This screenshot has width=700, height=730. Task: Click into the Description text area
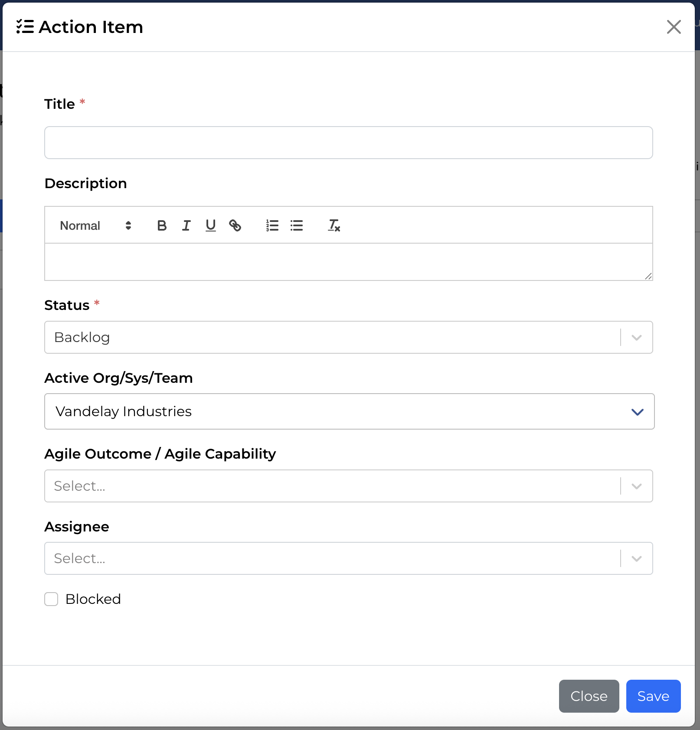pos(348,262)
